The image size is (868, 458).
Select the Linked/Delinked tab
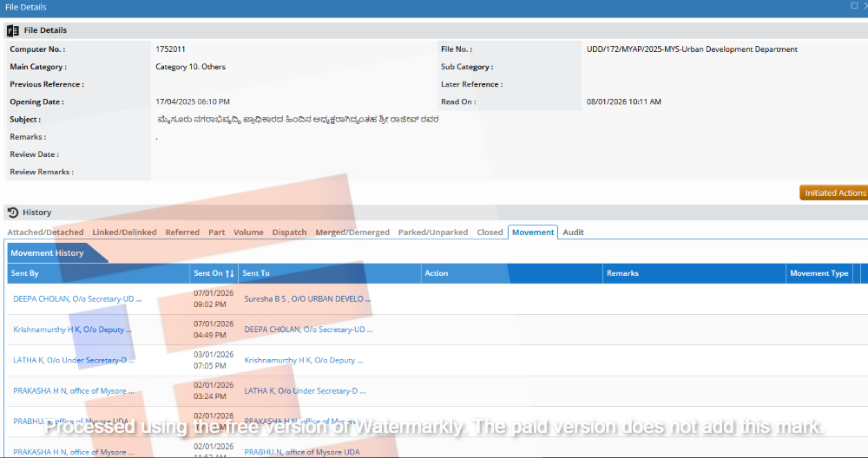(x=124, y=232)
